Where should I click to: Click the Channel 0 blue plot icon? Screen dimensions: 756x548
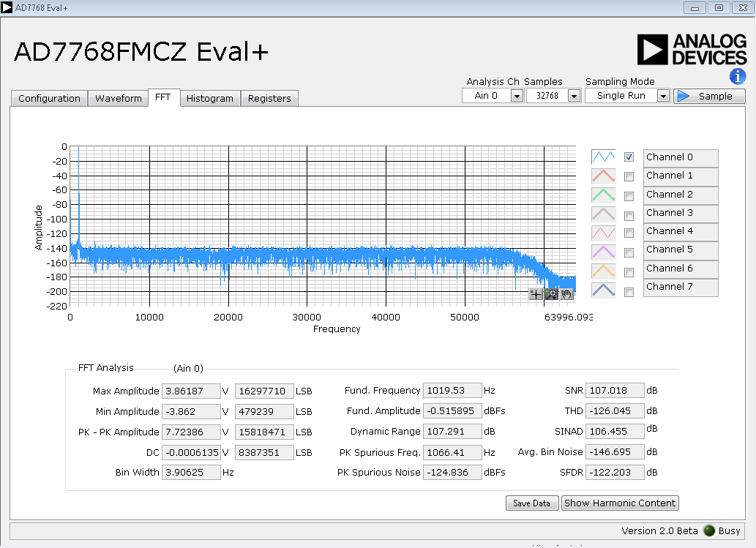click(603, 157)
